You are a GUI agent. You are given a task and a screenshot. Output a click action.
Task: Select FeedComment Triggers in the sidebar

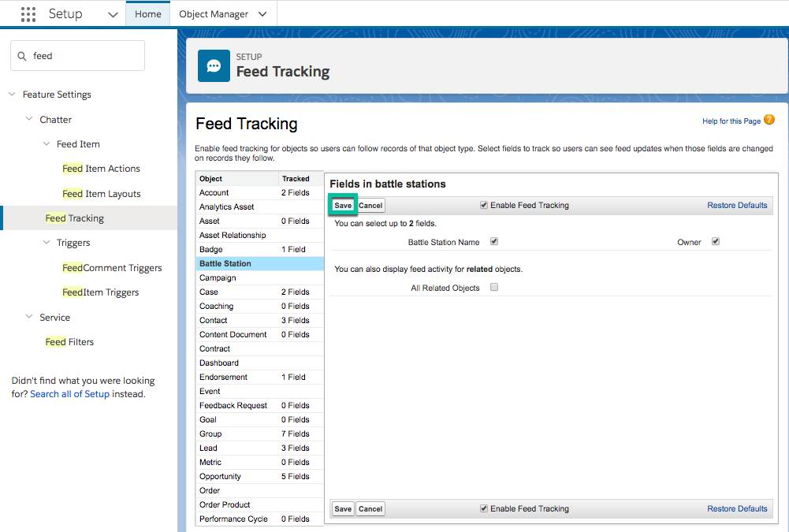tap(112, 267)
